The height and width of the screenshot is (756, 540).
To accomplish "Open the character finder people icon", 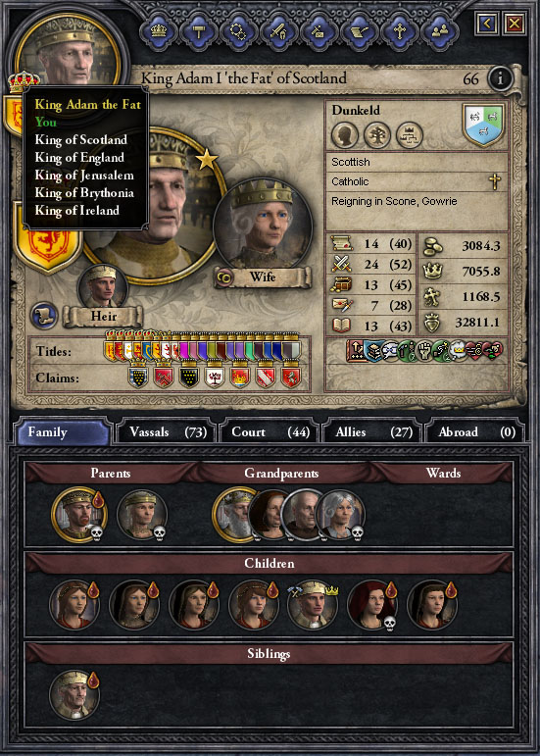I will [439, 31].
